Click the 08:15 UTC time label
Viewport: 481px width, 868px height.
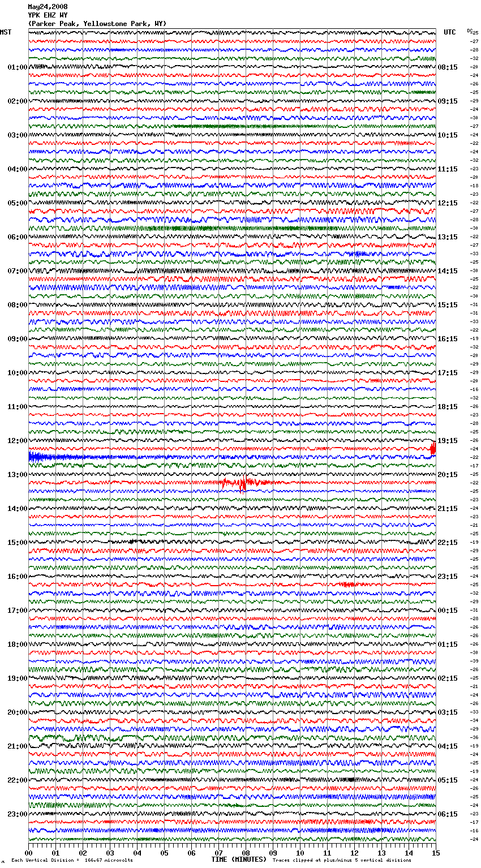coord(448,67)
